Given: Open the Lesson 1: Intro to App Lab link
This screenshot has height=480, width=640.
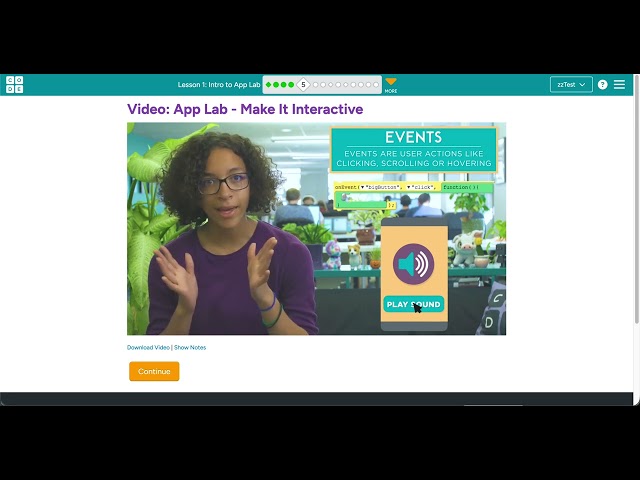Looking at the screenshot, I should [x=219, y=85].
